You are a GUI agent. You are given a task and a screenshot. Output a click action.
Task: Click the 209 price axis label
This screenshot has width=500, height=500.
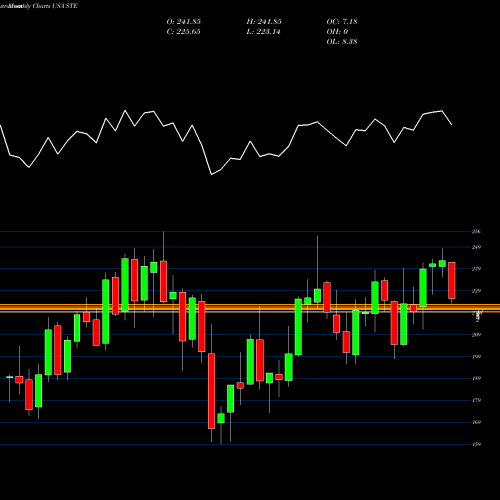click(x=476, y=335)
